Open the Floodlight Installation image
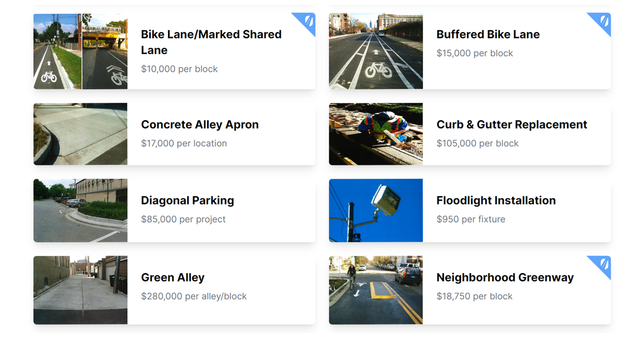Image resolution: width=644 pixels, height=338 pixels. (376, 210)
